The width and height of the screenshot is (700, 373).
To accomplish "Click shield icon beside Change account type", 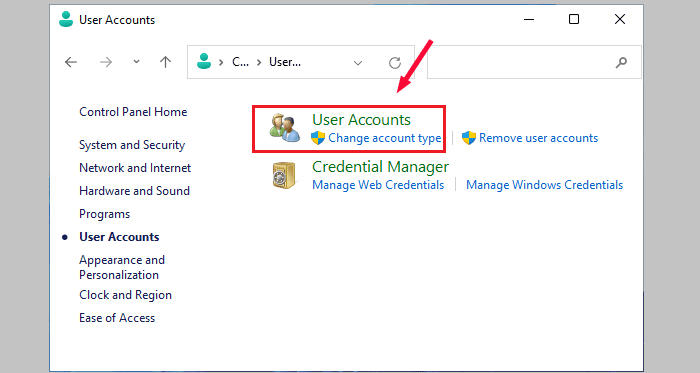I will (x=318, y=138).
